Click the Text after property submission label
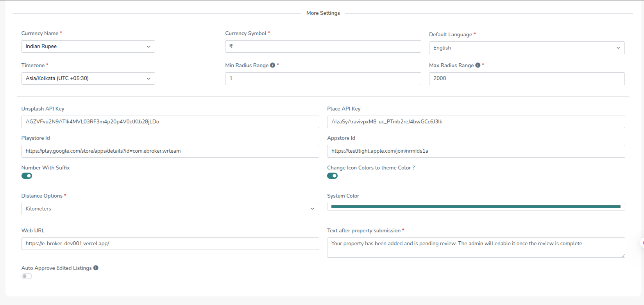 click(x=364, y=230)
